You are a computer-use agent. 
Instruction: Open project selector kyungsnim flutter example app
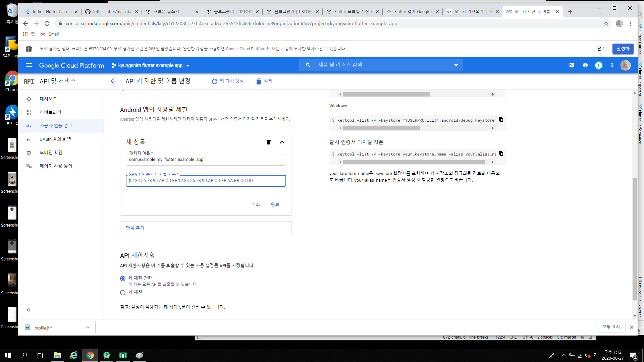point(151,65)
